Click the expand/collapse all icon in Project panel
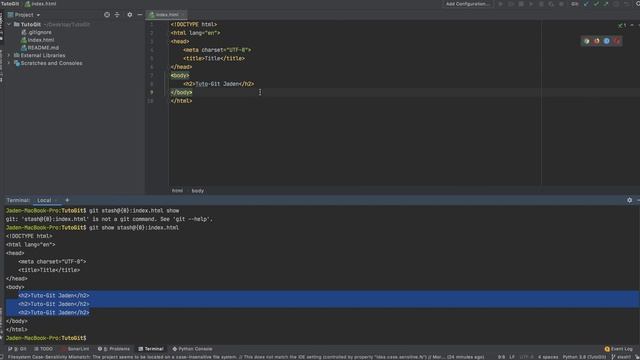Viewport: 640px width, 360px height. point(117,15)
